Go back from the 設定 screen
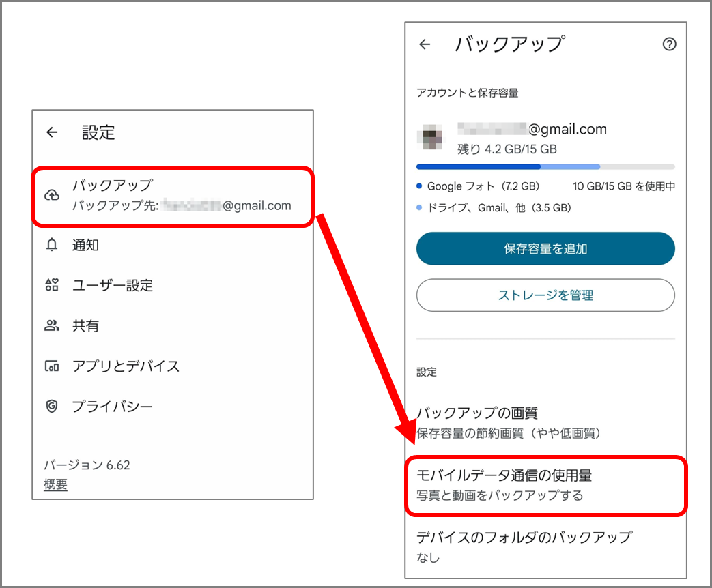 [52, 132]
